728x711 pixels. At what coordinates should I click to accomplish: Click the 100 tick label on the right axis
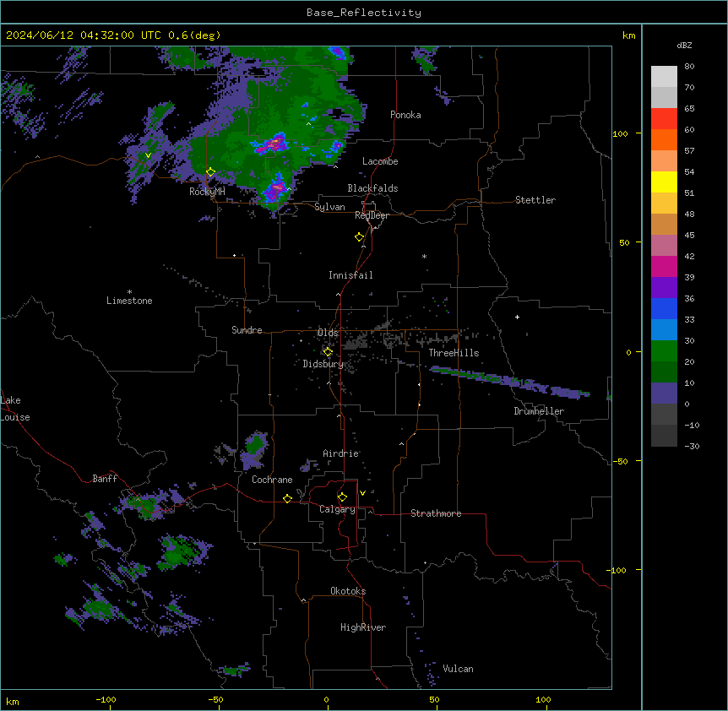click(620, 133)
